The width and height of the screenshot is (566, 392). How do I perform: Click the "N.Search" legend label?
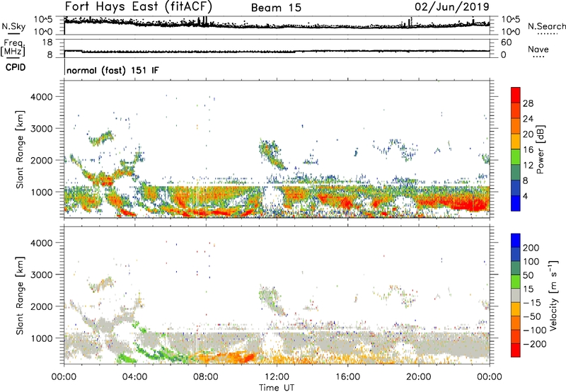(546, 26)
